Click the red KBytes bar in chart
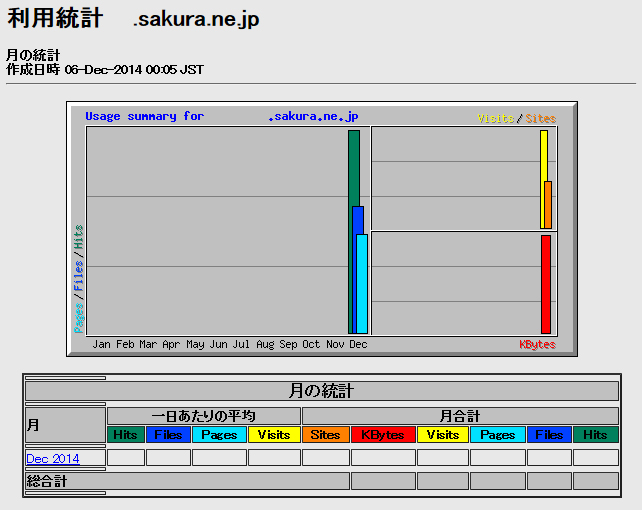This screenshot has height=510, width=642. 545,284
